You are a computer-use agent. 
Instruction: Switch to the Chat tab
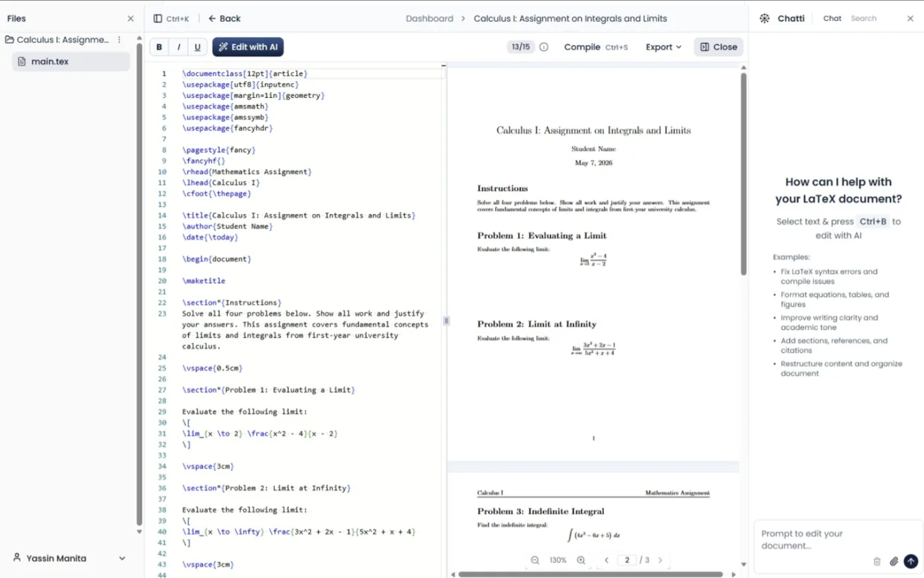(832, 18)
